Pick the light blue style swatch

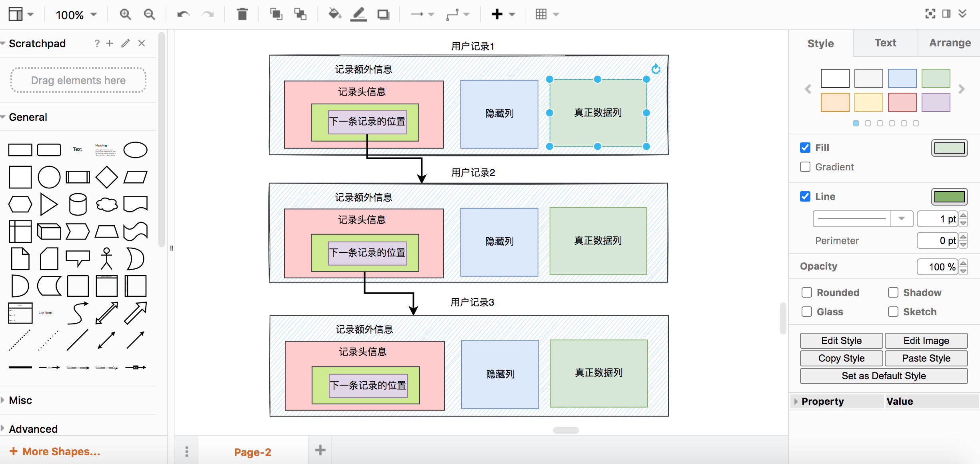pyautogui.click(x=902, y=78)
